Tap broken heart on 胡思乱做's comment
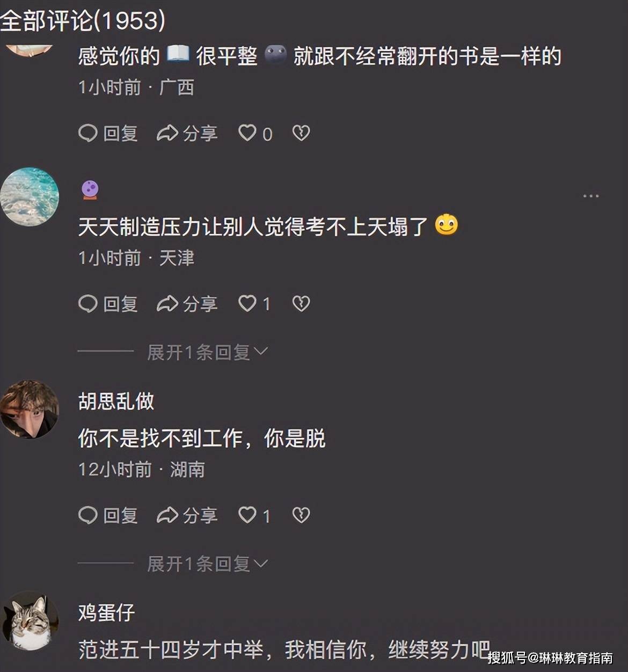Viewport: 628px width, 672px height. pyautogui.click(x=301, y=515)
